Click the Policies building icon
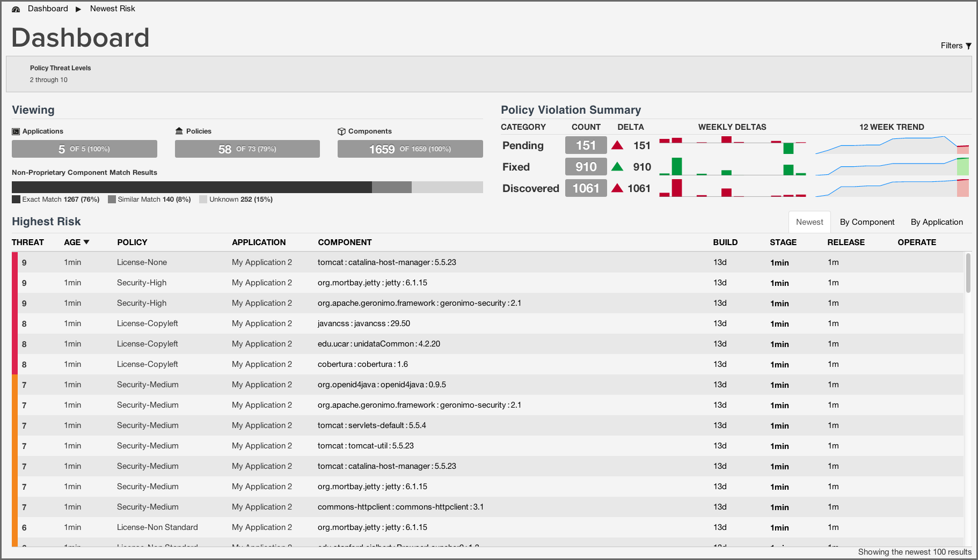The height and width of the screenshot is (560, 978). coord(179,131)
